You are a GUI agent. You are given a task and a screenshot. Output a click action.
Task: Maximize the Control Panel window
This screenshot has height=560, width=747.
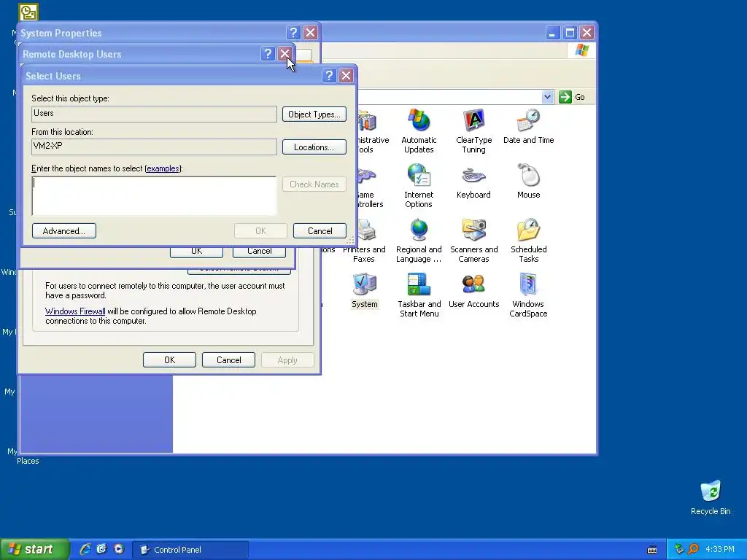point(570,32)
